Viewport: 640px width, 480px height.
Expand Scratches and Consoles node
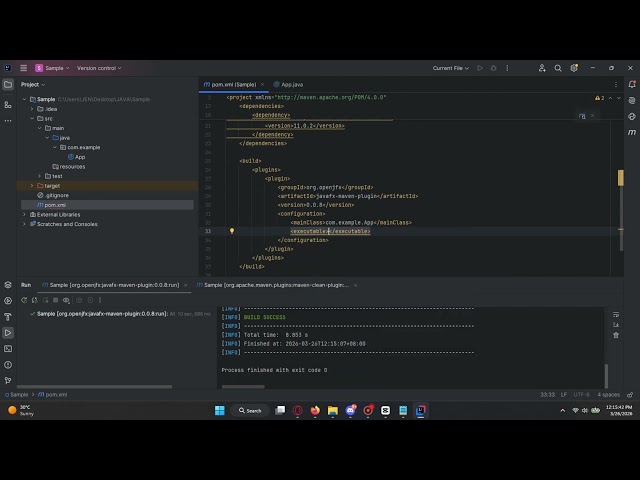tap(24, 224)
